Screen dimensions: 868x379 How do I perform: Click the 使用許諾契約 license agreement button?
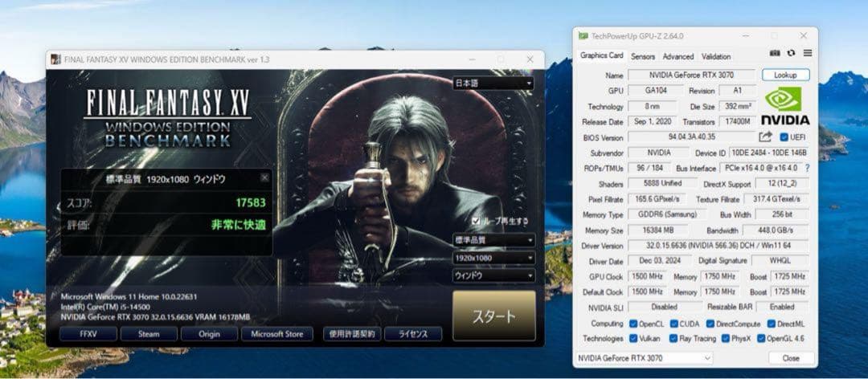coord(352,333)
